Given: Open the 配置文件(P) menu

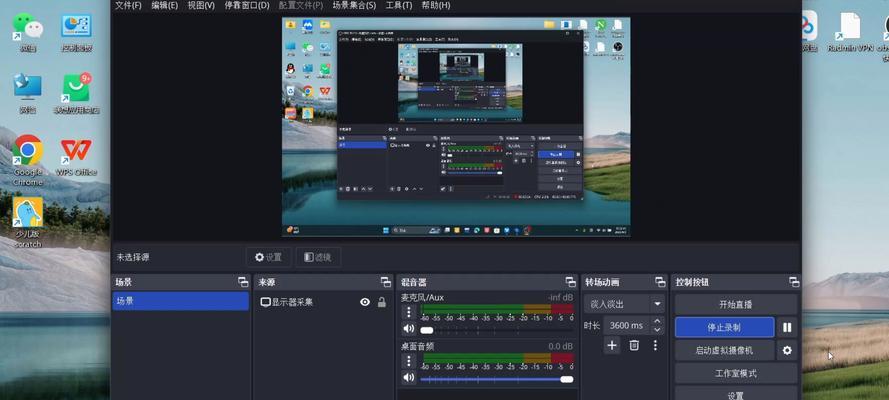Looking at the screenshot, I should point(301,5).
